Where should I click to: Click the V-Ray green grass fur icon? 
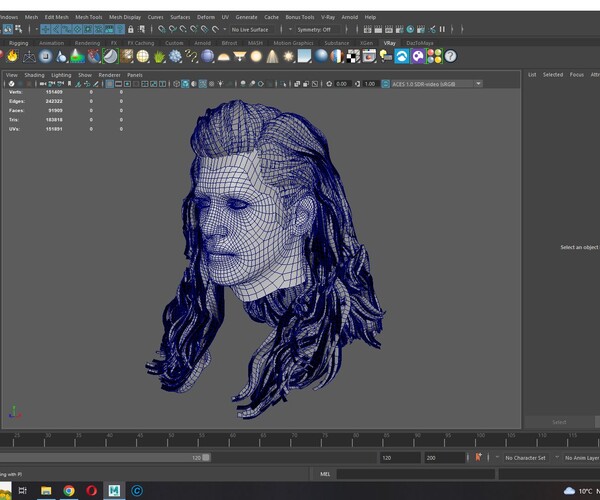tap(159, 56)
